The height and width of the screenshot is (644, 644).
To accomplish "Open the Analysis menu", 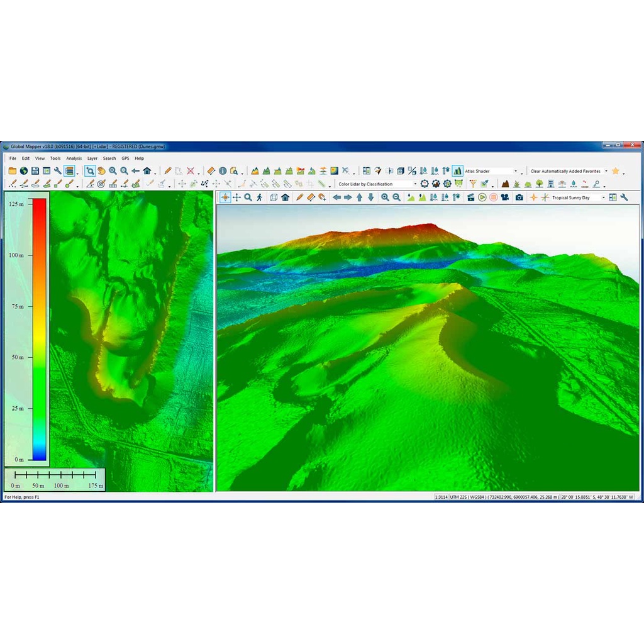I will click(74, 158).
